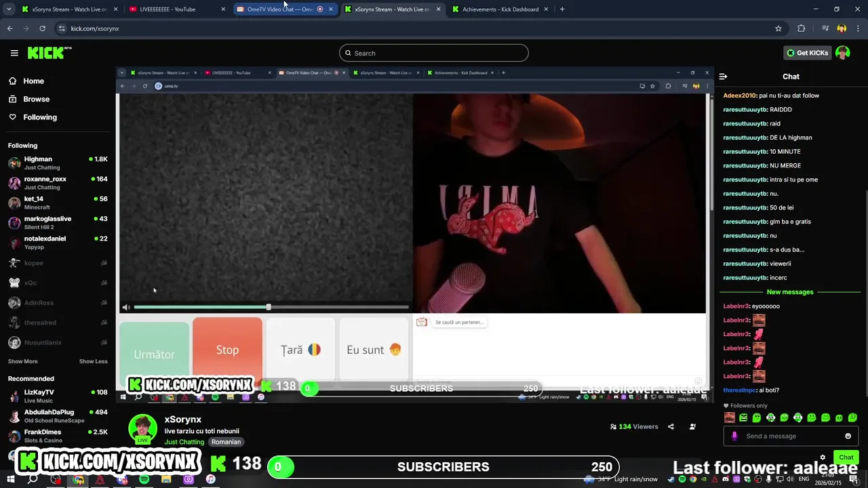
Task: Switch to the LIVEEEEEEE YouTube tab
Action: [x=177, y=9]
